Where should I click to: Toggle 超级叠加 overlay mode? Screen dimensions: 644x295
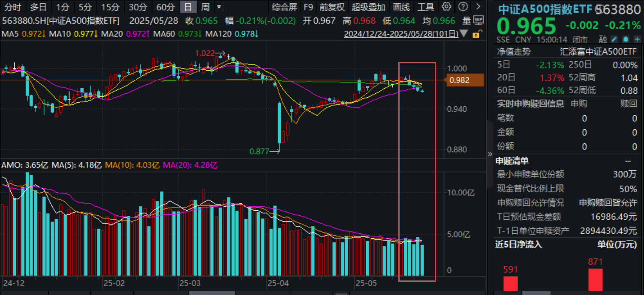click(369, 7)
